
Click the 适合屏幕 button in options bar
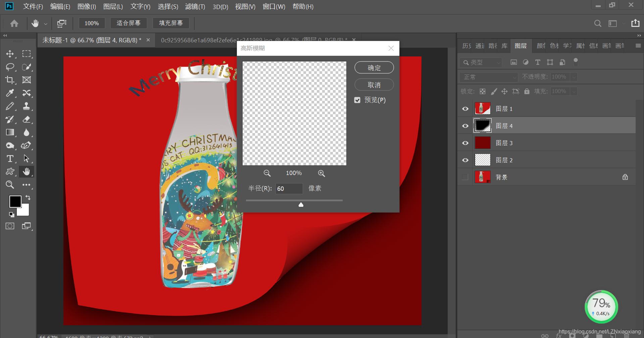[x=129, y=23]
